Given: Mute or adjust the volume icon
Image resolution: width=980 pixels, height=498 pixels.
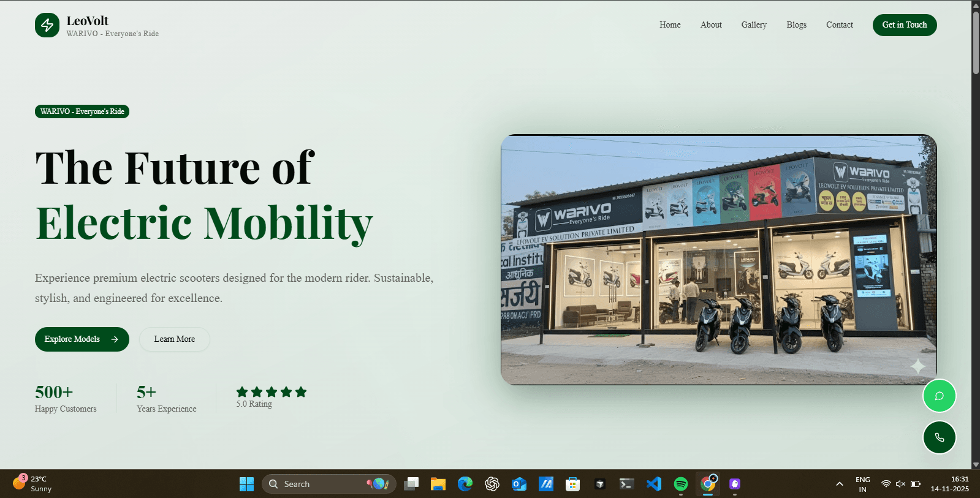Looking at the screenshot, I should point(900,484).
